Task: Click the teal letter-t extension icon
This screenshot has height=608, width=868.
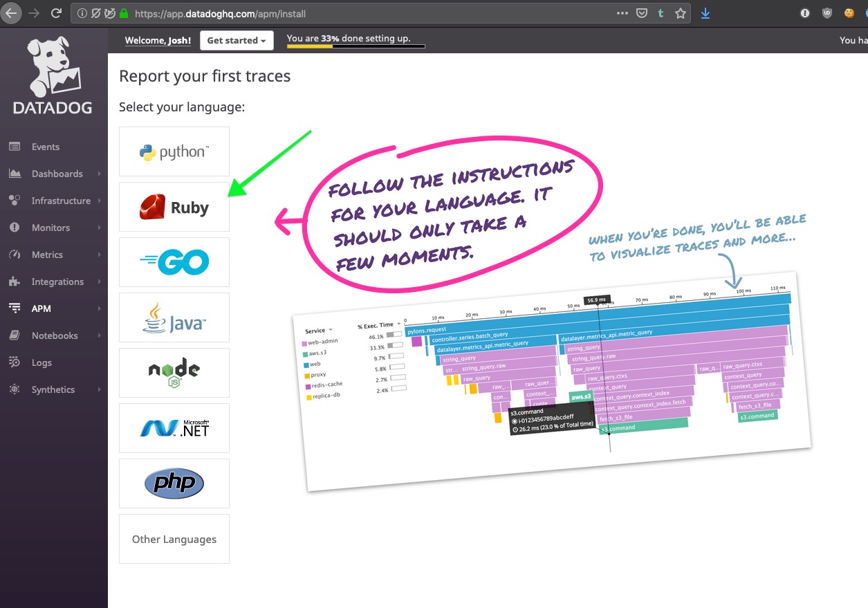Action: click(661, 13)
